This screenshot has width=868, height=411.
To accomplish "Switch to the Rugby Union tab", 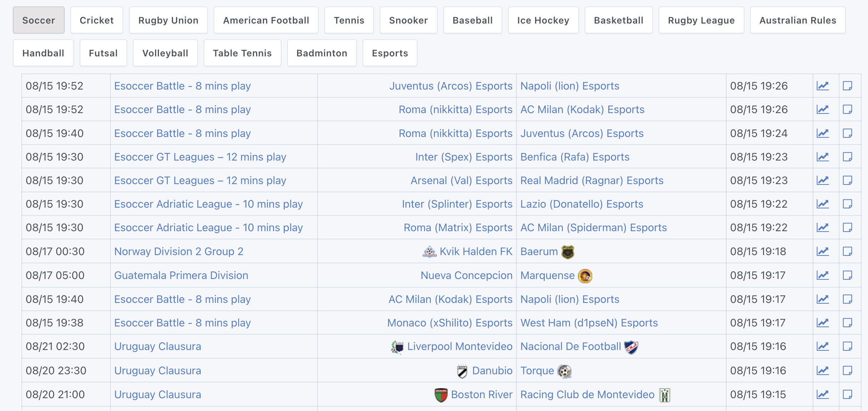I will tap(168, 20).
